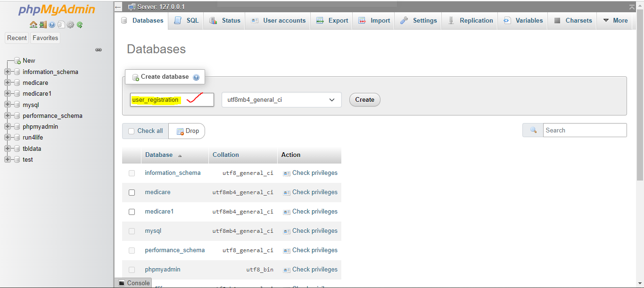Tick the checkbox in phpmyadmin table row
The width and height of the screenshot is (644, 288).
132,270
